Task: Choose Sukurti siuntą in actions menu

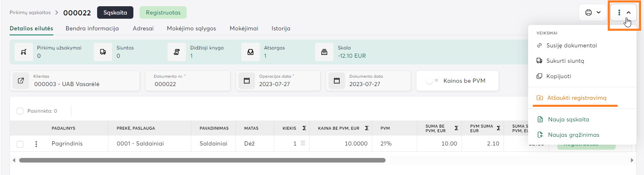Action: [x=565, y=61]
